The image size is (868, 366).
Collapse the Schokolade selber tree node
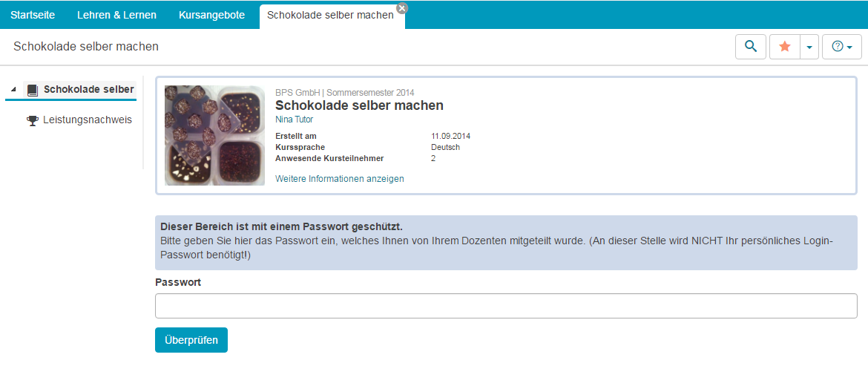click(13, 90)
